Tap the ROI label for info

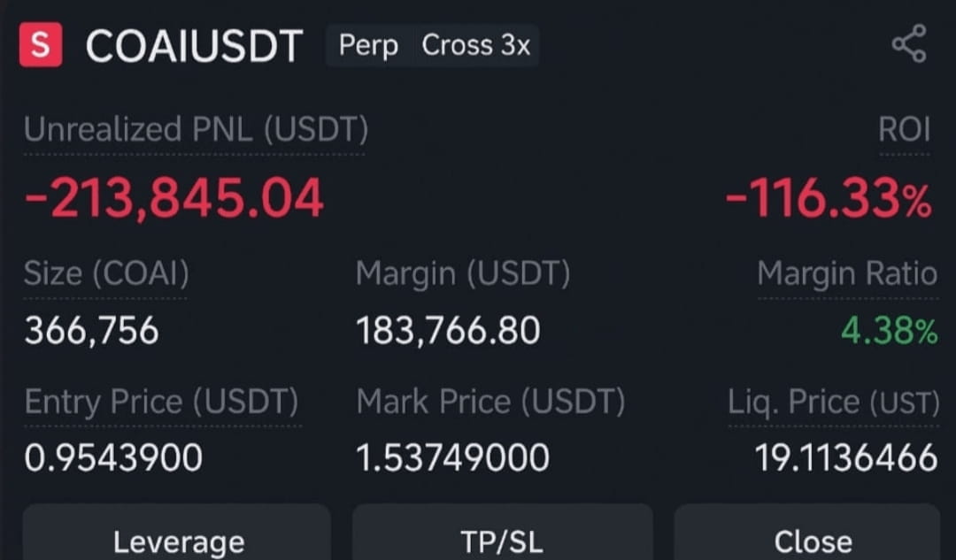pyautogui.click(x=904, y=129)
